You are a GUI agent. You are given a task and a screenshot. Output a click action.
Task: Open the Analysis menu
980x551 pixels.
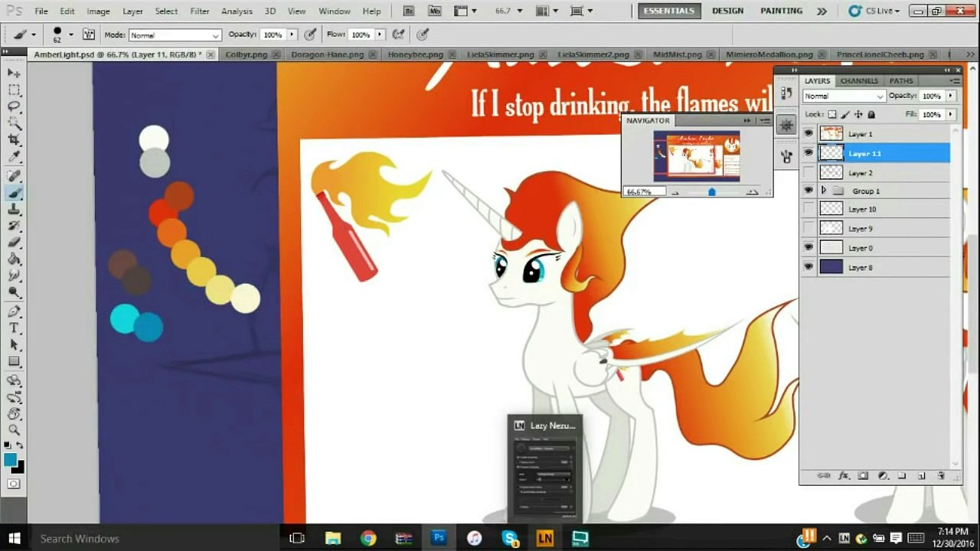click(237, 11)
